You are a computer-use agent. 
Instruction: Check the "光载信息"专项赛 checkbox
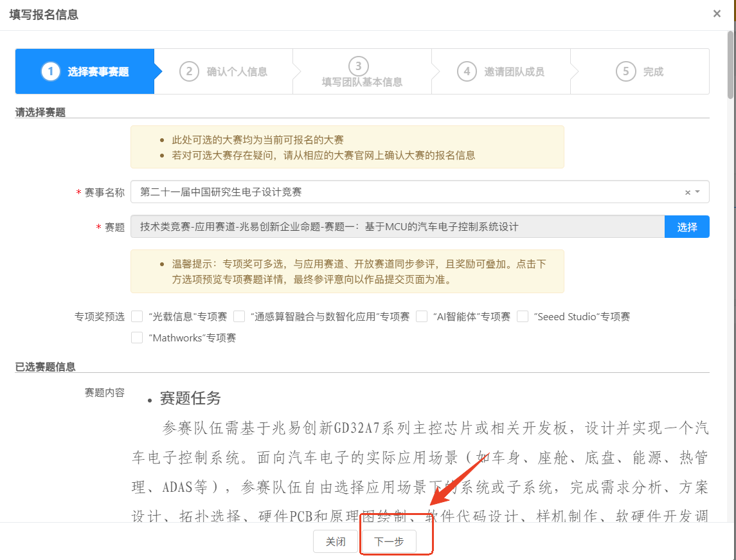137,316
